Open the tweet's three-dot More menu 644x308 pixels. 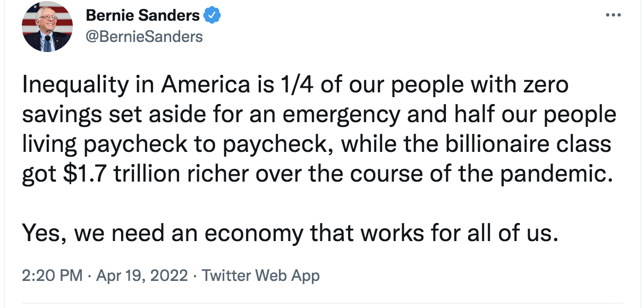pyautogui.click(x=613, y=15)
